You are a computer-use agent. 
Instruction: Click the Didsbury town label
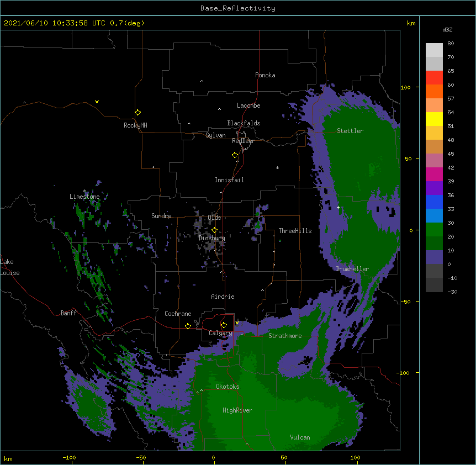(x=212, y=238)
